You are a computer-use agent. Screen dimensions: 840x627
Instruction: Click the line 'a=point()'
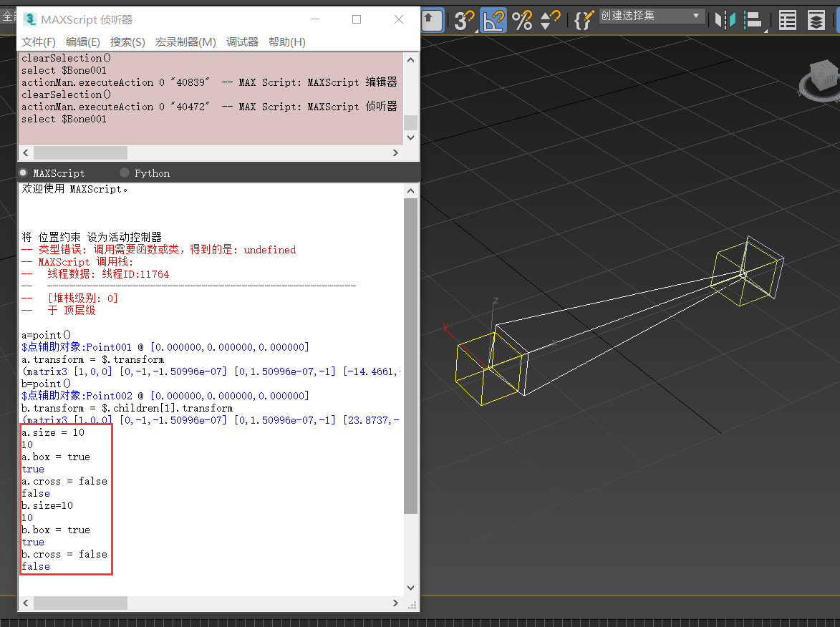[x=46, y=335]
